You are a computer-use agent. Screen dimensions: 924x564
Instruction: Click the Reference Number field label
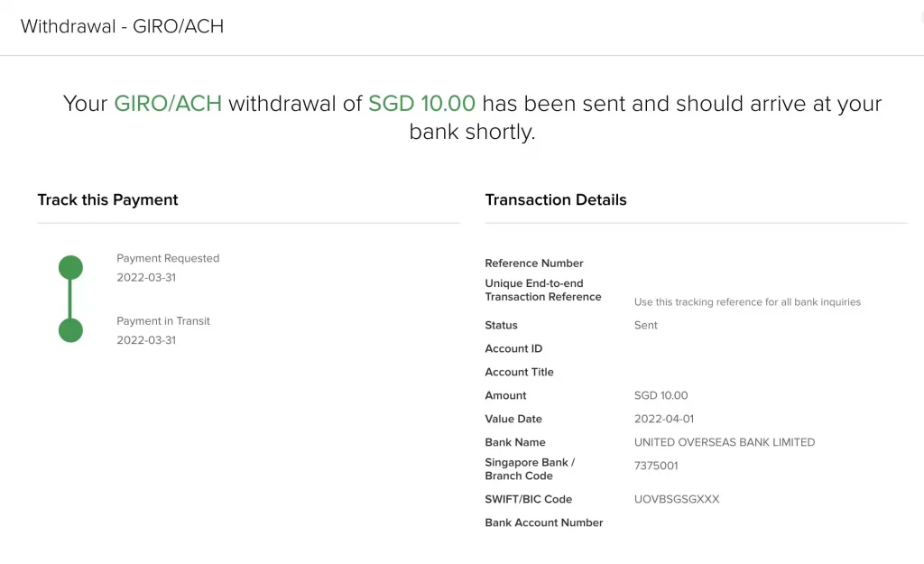[x=534, y=264]
